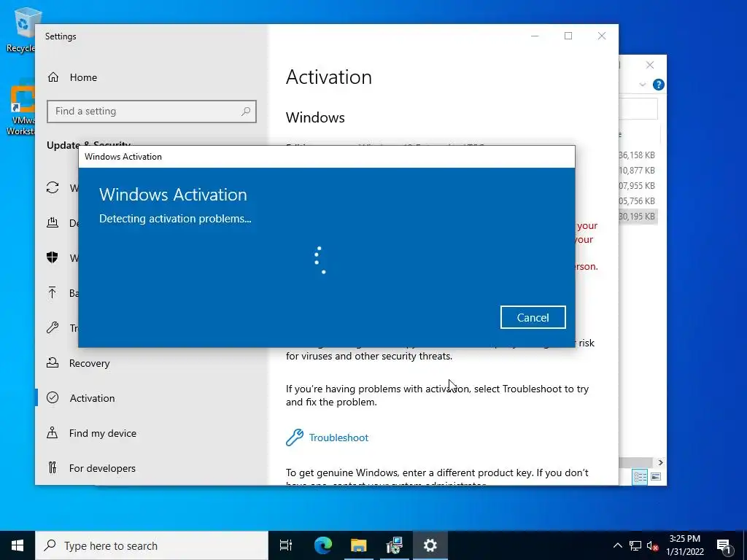Viewport: 747px width, 560px height.
Task: Select the 07,955 KB file row in Explorer
Action: pos(638,186)
